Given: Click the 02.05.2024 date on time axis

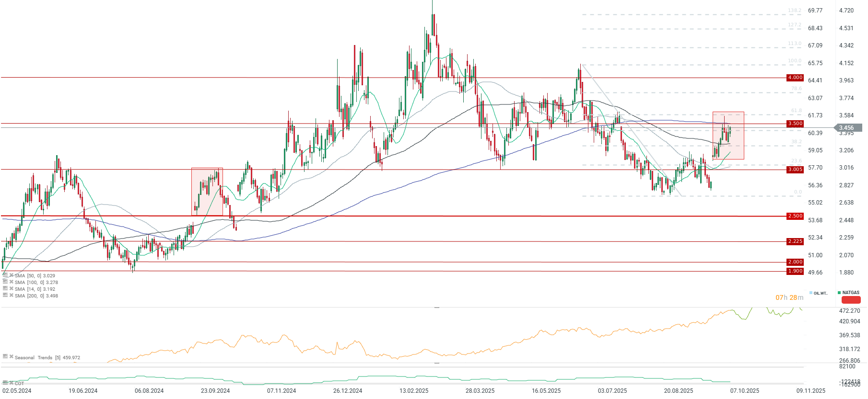Looking at the screenshot, I should coord(17,391).
